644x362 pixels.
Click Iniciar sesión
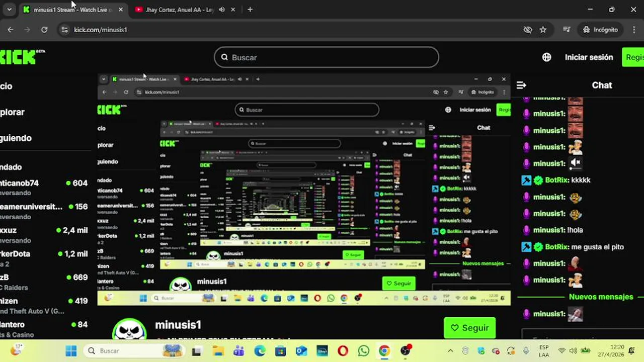589,57
